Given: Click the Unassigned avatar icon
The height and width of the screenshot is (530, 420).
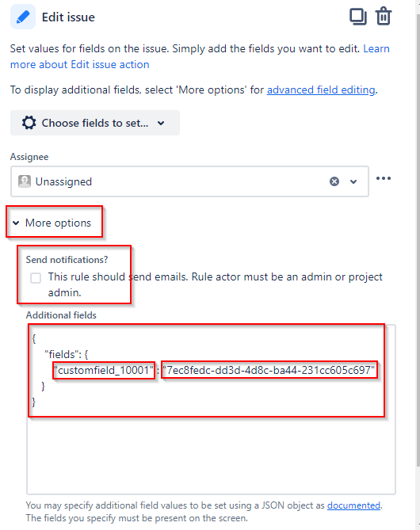Looking at the screenshot, I should click(x=25, y=181).
